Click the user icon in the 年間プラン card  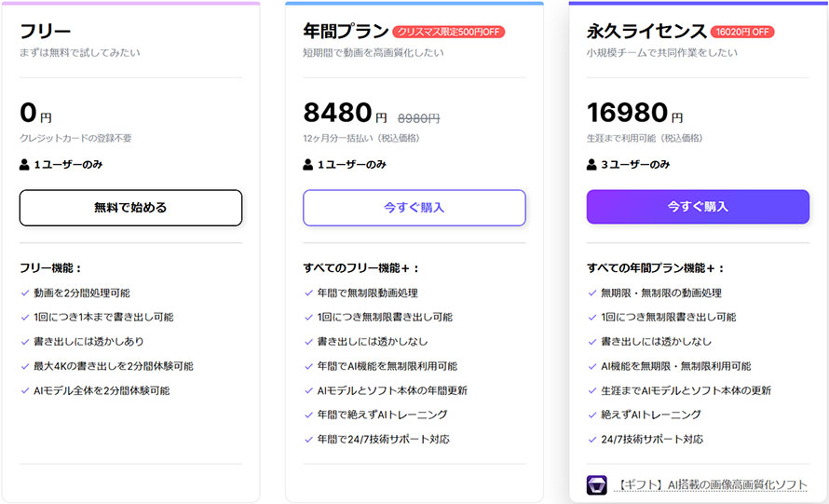[x=308, y=164]
